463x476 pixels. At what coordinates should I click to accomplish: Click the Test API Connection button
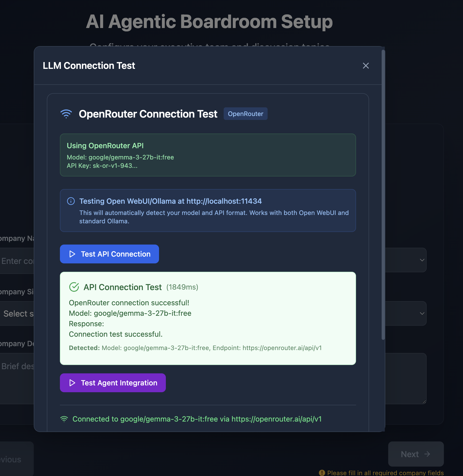[x=109, y=254]
